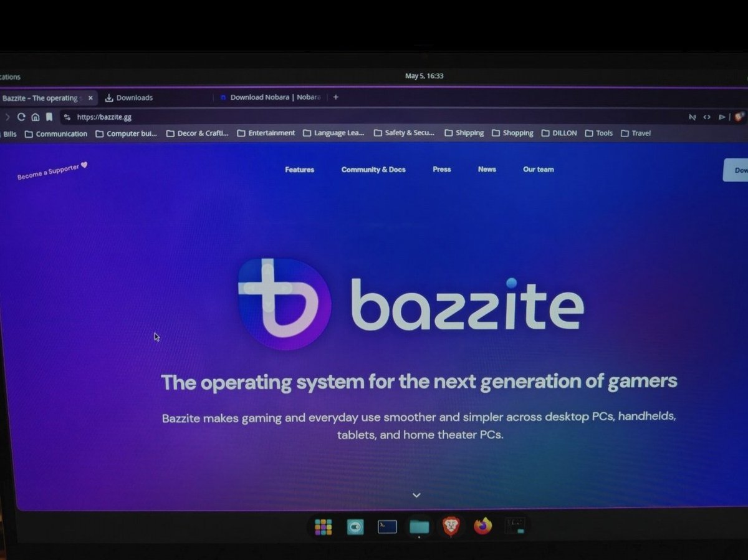The width and height of the screenshot is (748, 560).
Task: Click the play-shaped triangle icon in toolbar
Action: [722, 117]
